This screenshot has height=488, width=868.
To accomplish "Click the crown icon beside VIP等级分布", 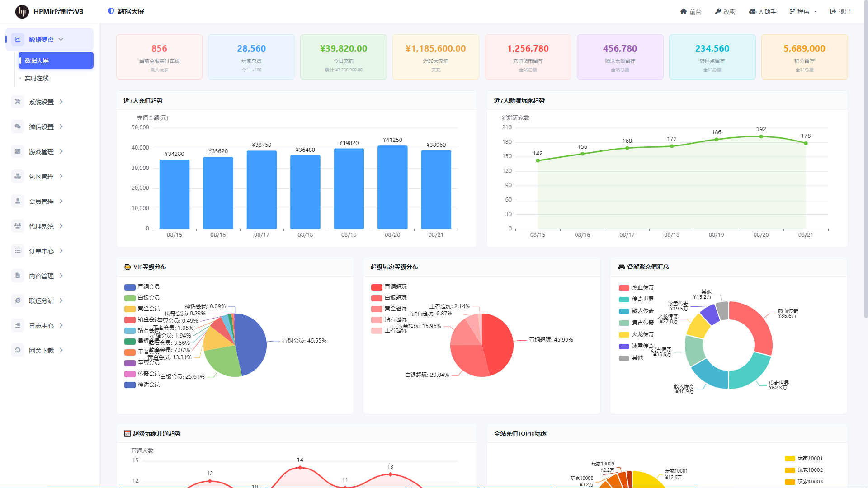I will [127, 267].
